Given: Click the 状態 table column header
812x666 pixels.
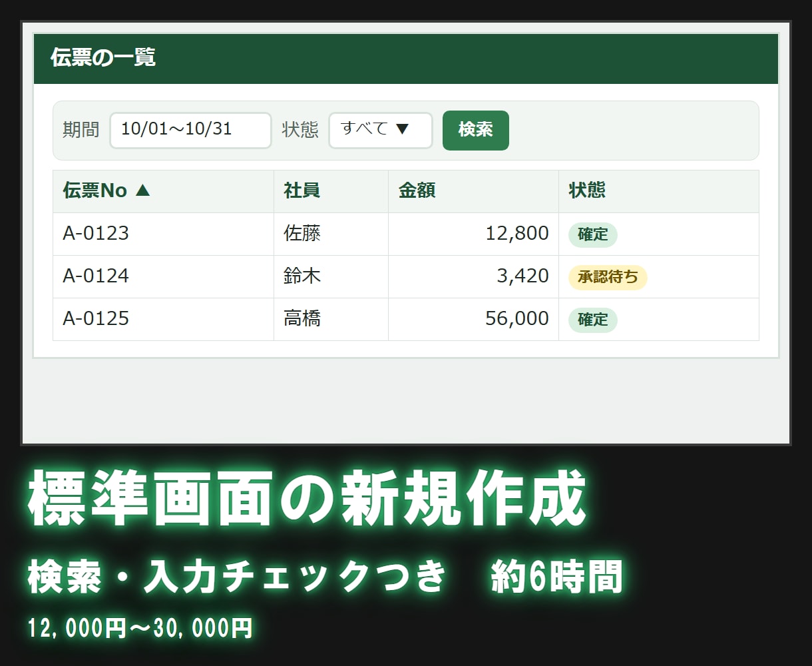Looking at the screenshot, I should coord(658,191).
